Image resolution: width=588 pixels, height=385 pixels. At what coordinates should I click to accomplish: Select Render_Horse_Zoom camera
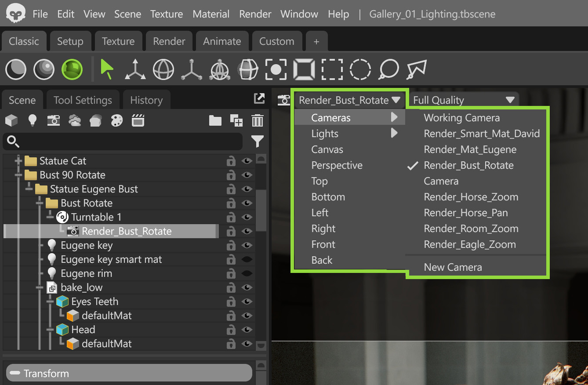click(471, 197)
